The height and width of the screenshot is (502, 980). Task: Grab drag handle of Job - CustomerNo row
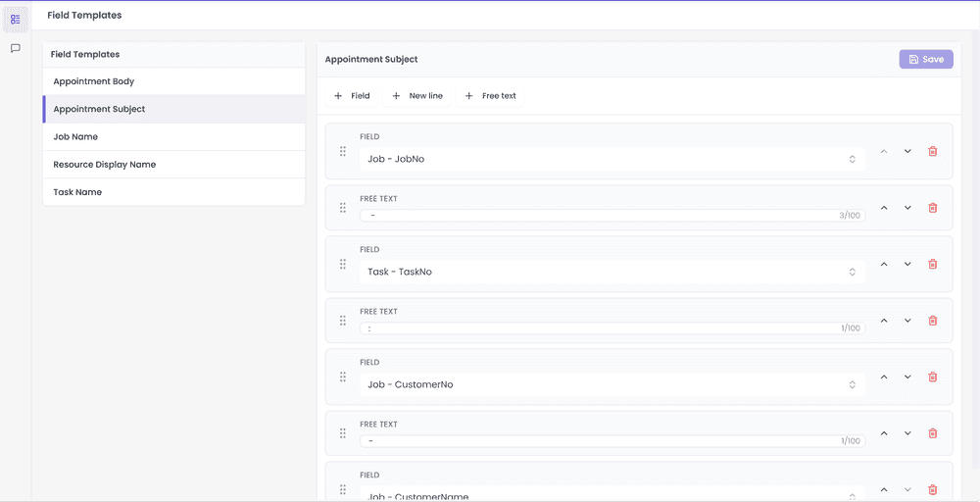342,376
